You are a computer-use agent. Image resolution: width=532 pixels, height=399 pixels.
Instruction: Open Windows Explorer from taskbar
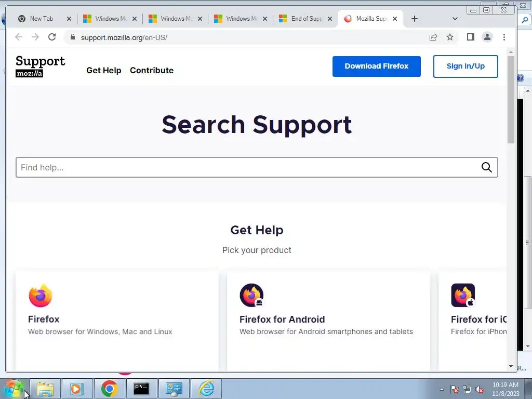[46, 389]
